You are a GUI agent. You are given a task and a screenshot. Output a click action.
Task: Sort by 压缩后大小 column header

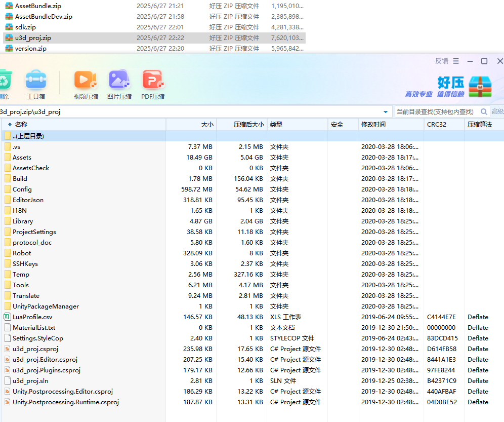coord(248,125)
